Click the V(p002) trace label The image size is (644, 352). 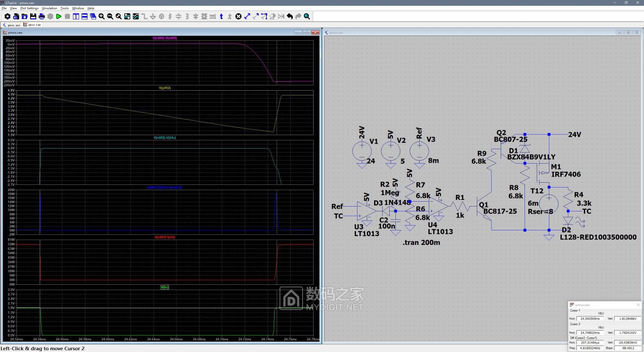165,88
